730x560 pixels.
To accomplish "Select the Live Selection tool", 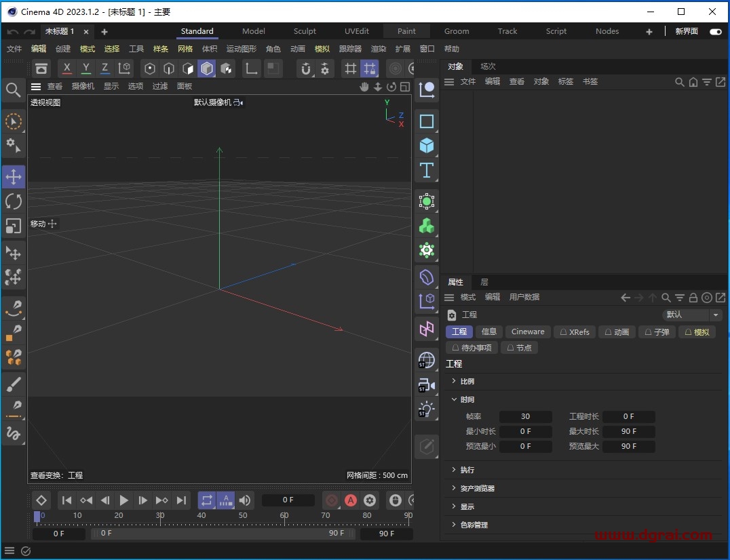I will click(x=14, y=122).
